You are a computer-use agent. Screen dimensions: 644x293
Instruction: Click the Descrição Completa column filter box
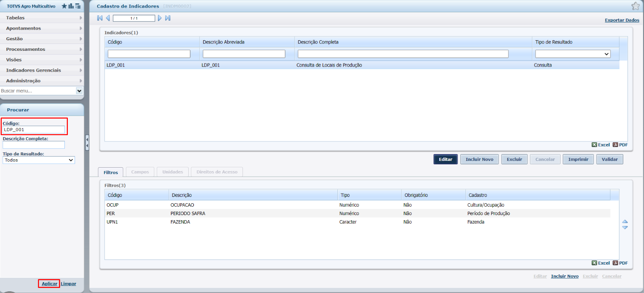[403, 54]
